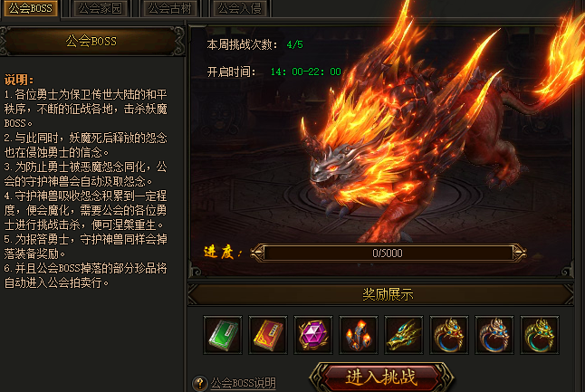Click the 进入挑战 button
Viewport: 585px width, 392px height.
tap(381, 378)
